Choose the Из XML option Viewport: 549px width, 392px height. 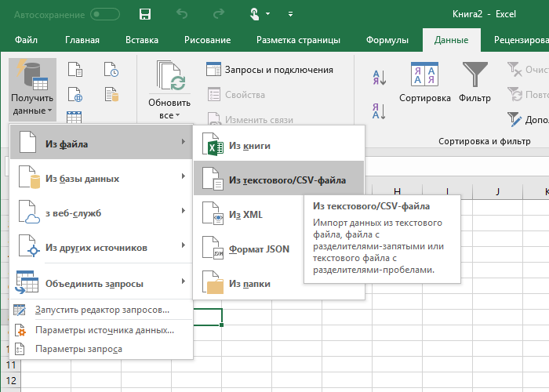(249, 214)
